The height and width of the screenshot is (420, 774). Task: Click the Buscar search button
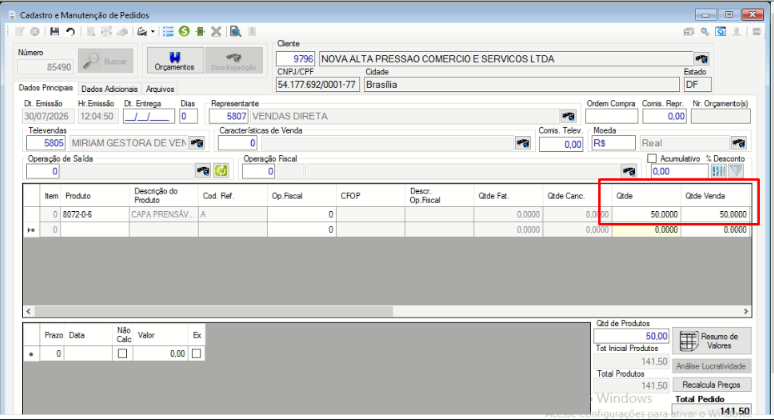[x=106, y=61]
